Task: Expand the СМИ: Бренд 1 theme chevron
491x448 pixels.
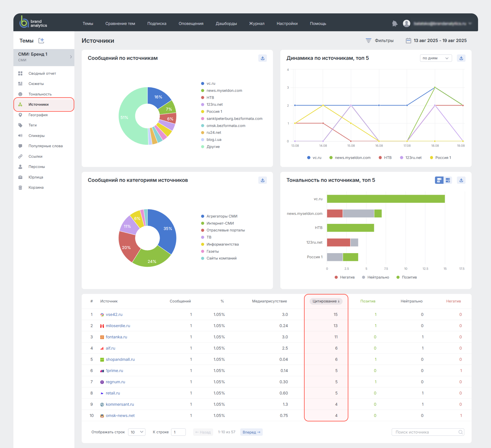Action: (x=71, y=57)
